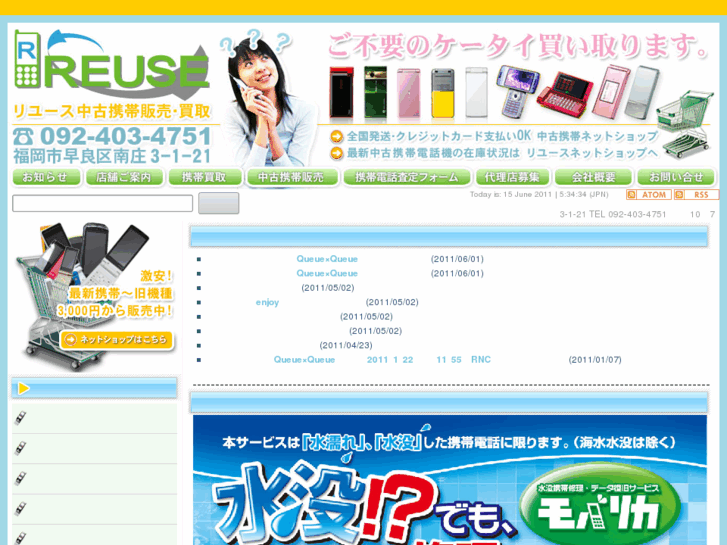The image size is (727, 545).
Task: Go to the 会社概要 page
Action: click(593, 177)
